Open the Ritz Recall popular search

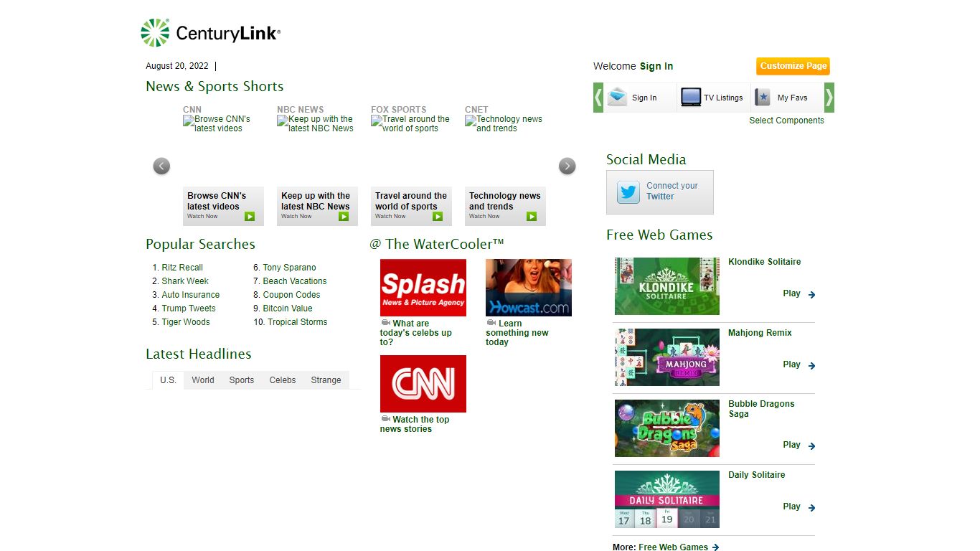point(182,268)
